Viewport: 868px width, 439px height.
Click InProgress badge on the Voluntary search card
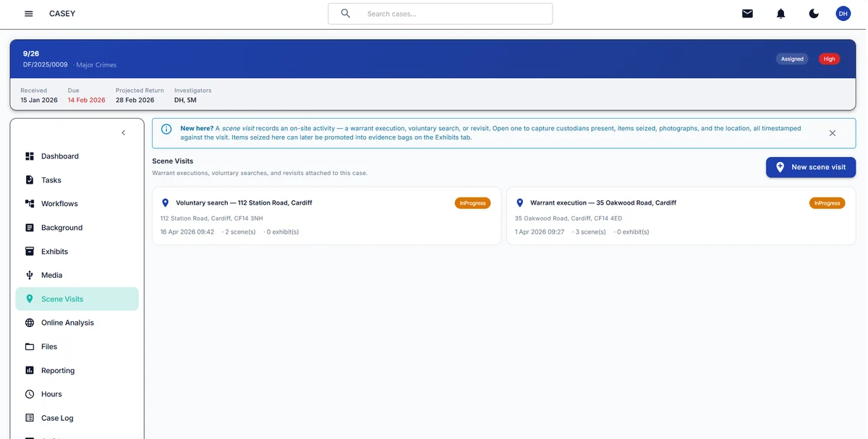473,203
